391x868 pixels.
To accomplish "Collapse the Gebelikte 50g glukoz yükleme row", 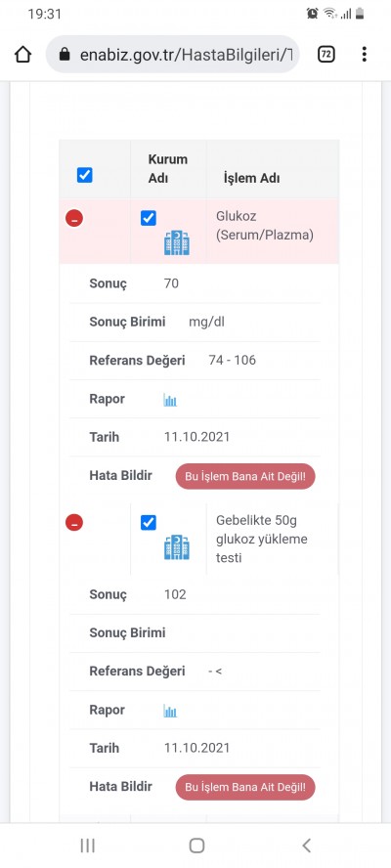I will pyautogui.click(x=74, y=522).
